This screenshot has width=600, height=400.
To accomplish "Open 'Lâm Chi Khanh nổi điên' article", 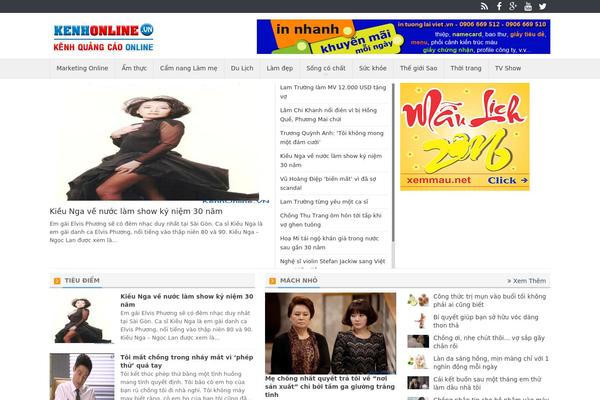I will pos(328,115).
